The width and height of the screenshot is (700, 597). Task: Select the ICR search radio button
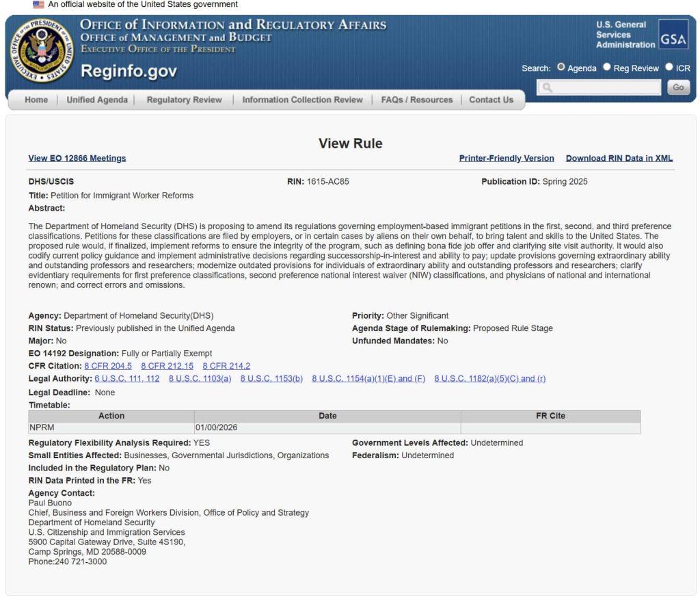669,68
